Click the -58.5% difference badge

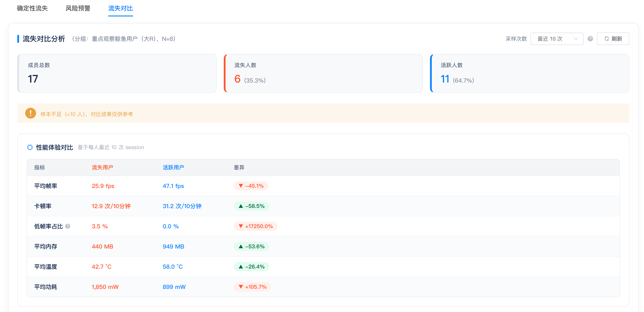coord(251,206)
